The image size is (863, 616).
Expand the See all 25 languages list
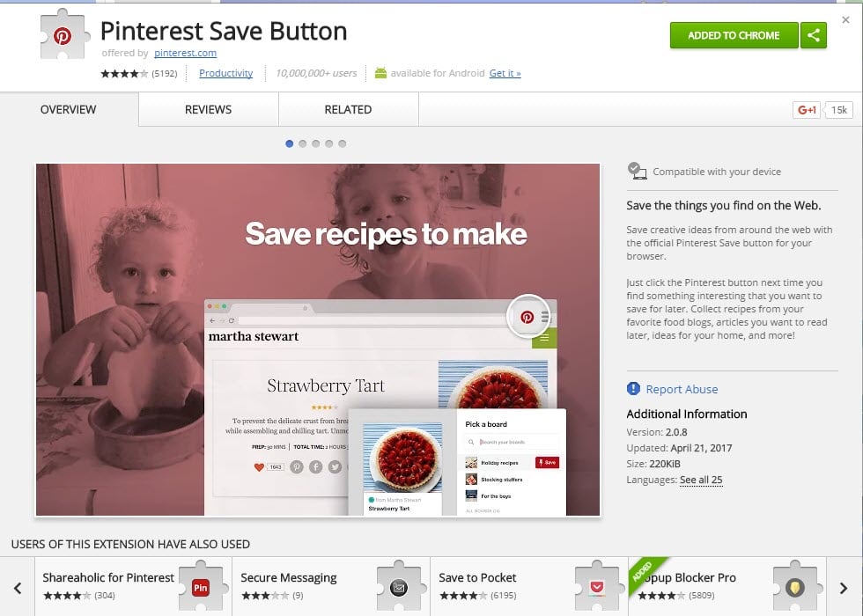pos(701,480)
